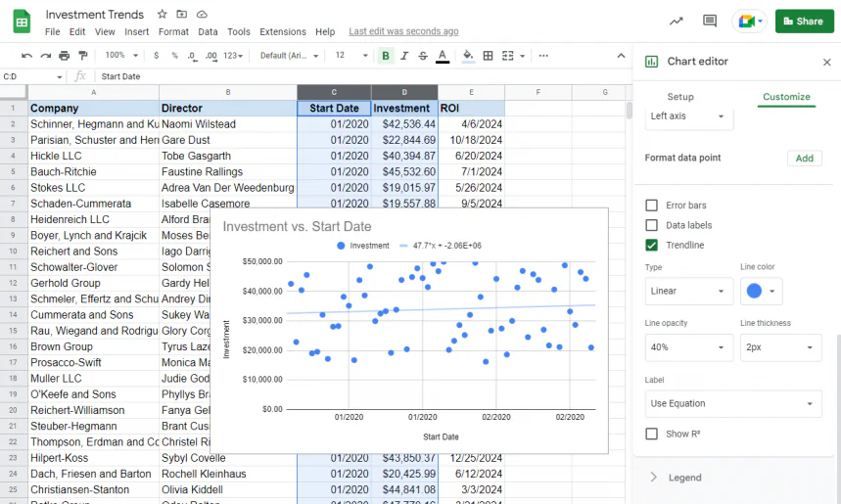This screenshot has height=504, width=841.
Task: Open Last edit was seconds ago link
Action: (x=403, y=31)
